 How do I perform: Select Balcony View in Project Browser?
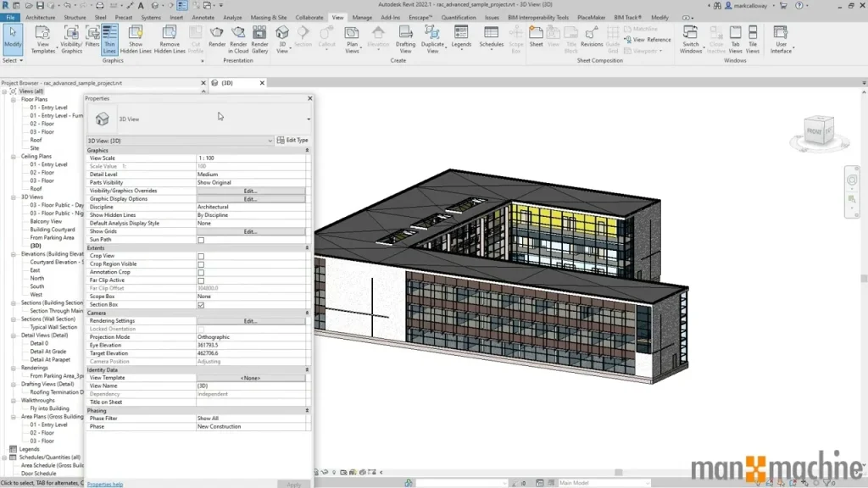pyautogui.click(x=46, y=221)
